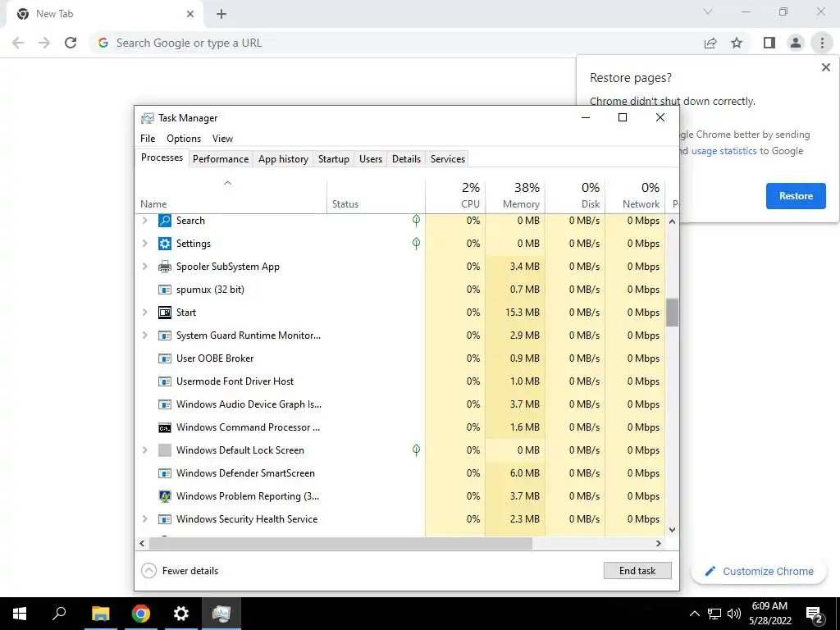The width and height of the screenshot is (840, 630).
Task: Switch to the Performance tab
Action: coord(221,159)
